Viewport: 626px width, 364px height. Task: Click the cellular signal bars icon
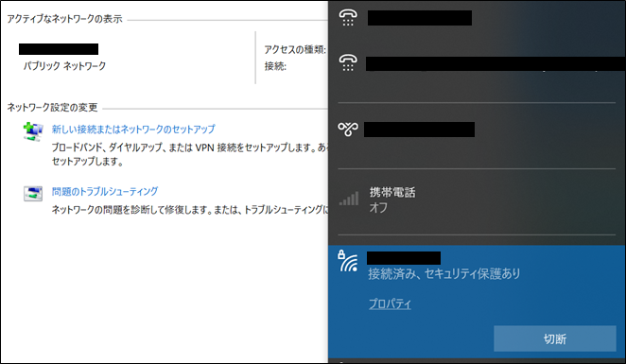point(349,199)
